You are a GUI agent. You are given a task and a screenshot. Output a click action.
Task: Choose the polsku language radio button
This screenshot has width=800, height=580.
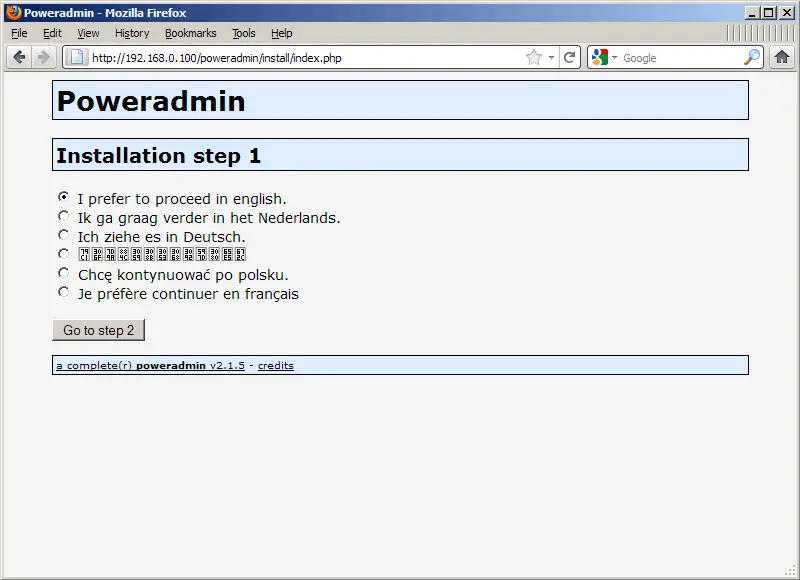(x=63, y=273)
